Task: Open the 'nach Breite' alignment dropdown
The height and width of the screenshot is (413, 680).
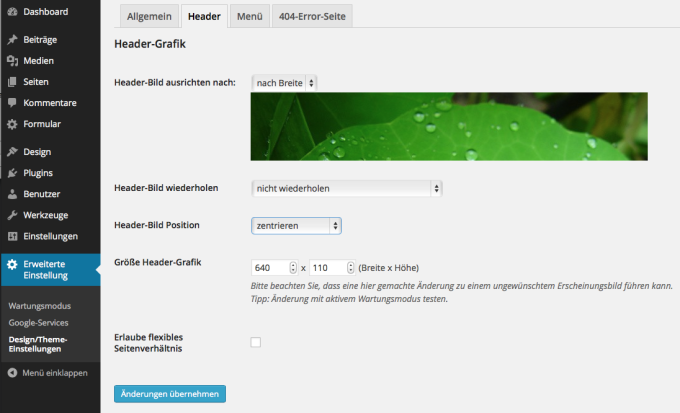Action: (284, 83)
